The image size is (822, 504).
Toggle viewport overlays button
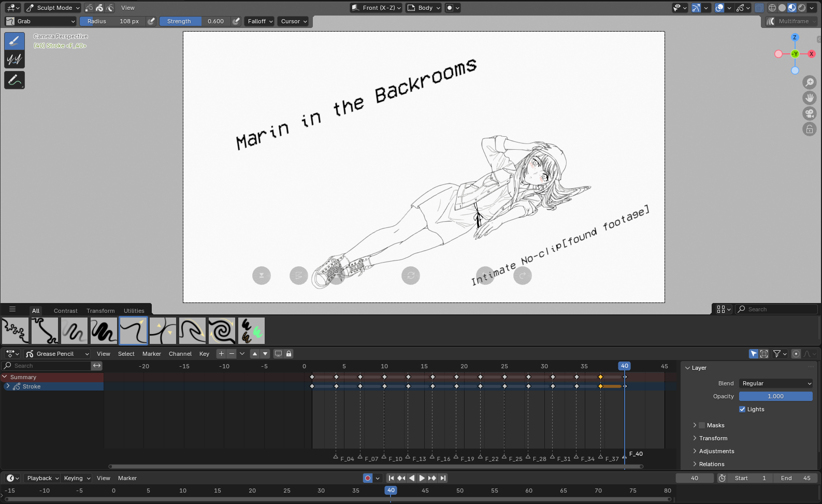tap(719, 8)
